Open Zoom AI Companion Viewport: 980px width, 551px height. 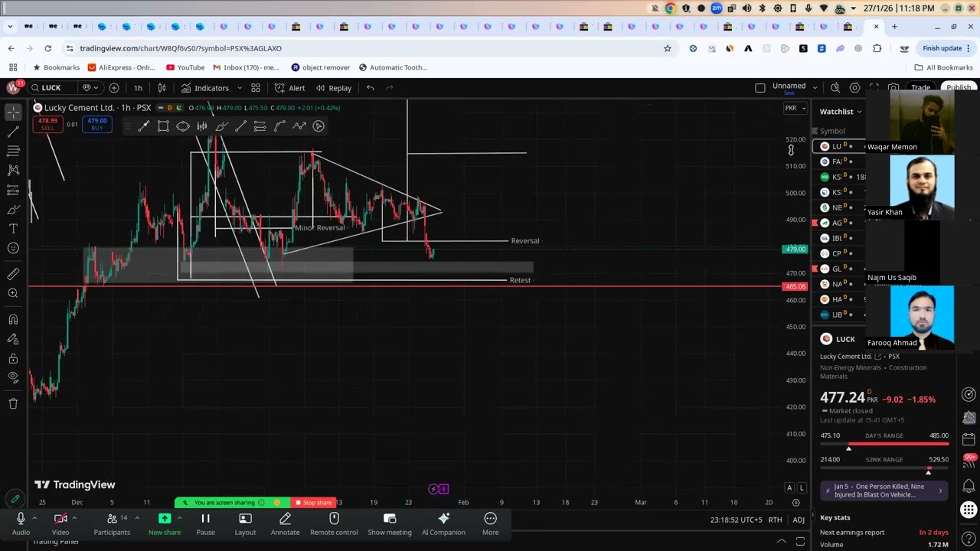point(443,524)
